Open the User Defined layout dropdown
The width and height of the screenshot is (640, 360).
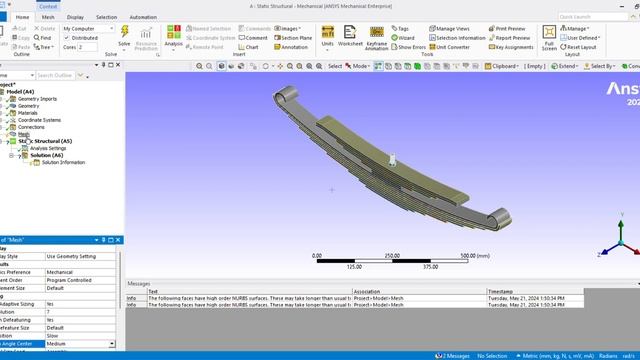pyautogui.click(x=580, y=38)
